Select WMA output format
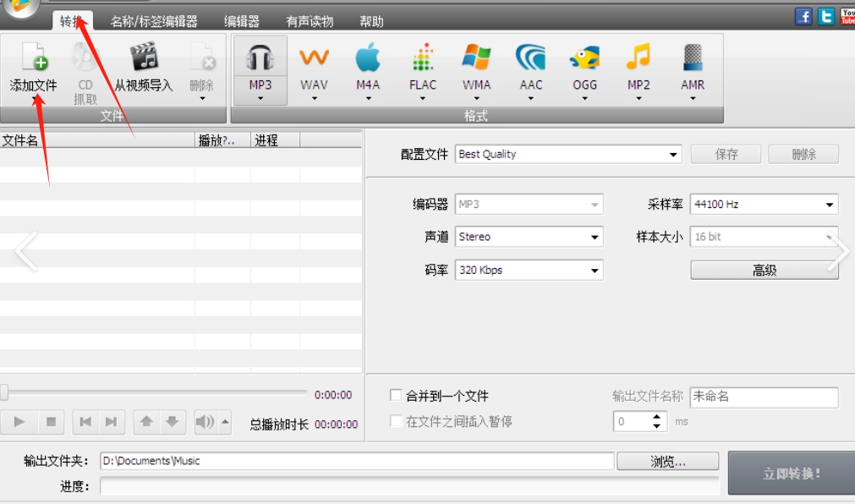The height and width of the screenshot is (504, 855). tap(477, 57)
